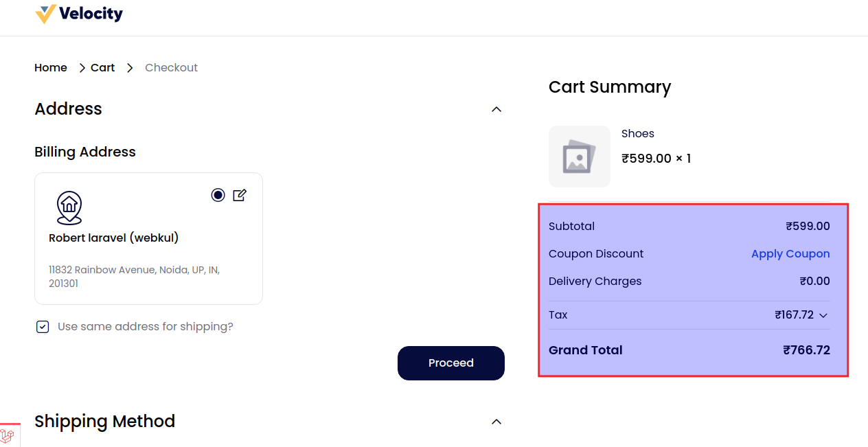Navigate to Cart in the breadcrumb
868x447 pixels.
coord(103,68)
